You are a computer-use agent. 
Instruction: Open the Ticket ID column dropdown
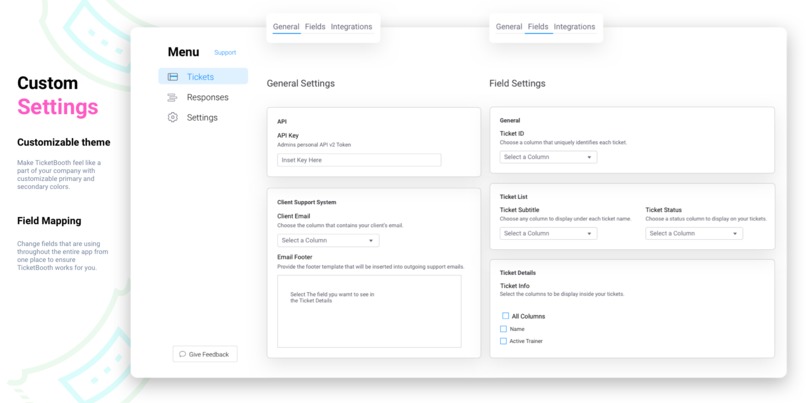point(548,157)
